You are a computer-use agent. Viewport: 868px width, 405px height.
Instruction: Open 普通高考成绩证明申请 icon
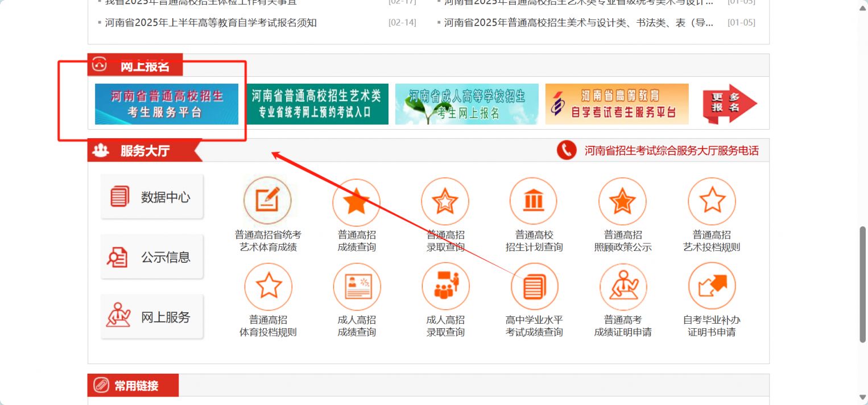point(623,286)
